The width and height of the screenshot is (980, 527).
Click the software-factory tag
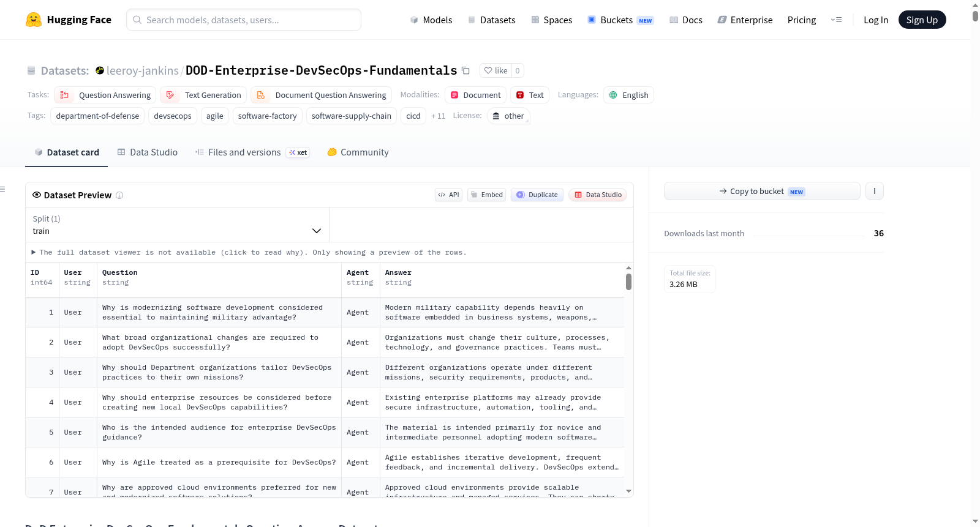[x=267, y=116]
